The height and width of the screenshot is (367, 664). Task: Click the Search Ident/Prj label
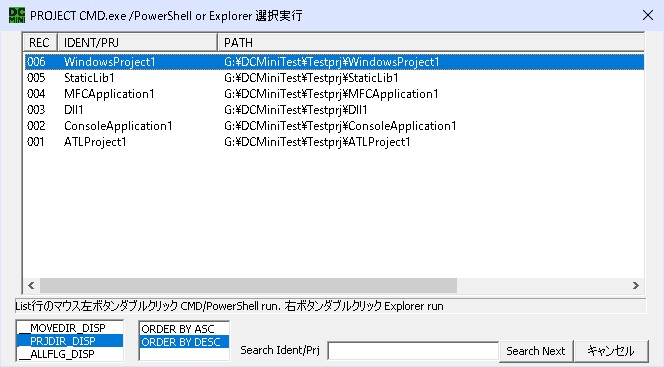point(280,350)
